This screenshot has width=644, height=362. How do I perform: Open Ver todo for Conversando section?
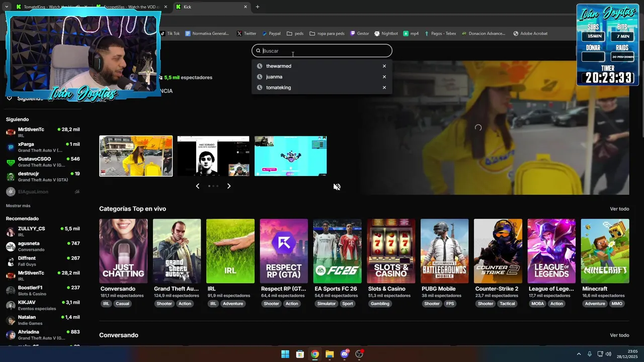[x=619, y=335]
